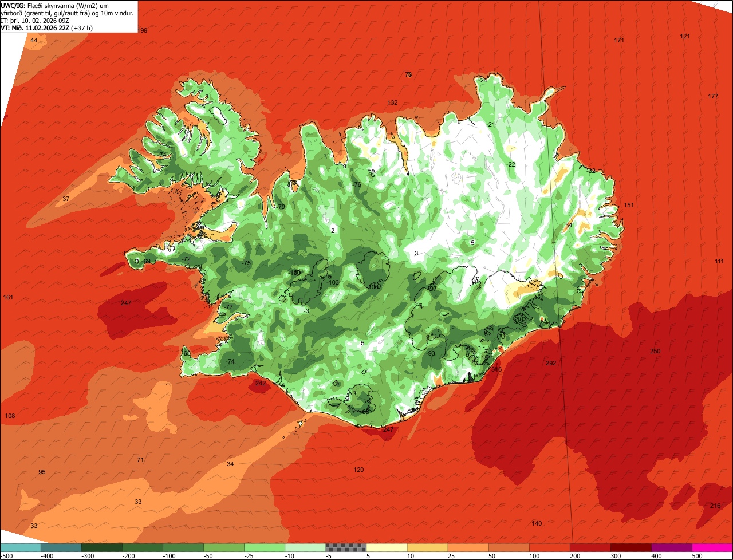This screenshot has width=733, height=560.
Task: Click the legend swatch between 50 and 100
Action: tap(509, 547)
